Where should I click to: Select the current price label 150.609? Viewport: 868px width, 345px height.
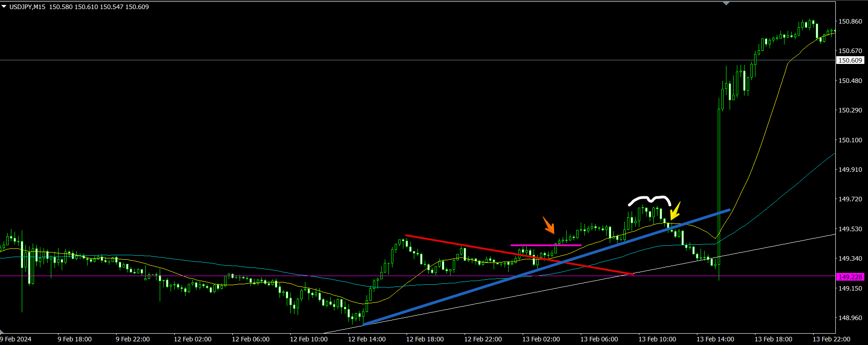pyautogui.click(x=850, y=60)
